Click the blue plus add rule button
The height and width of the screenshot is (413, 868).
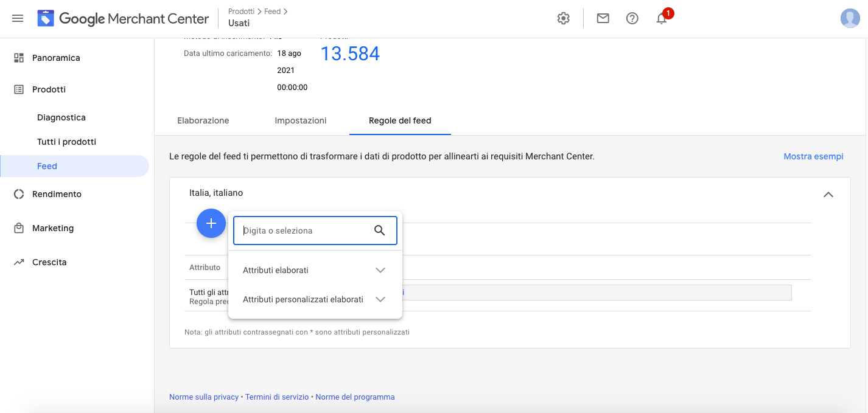211,223
